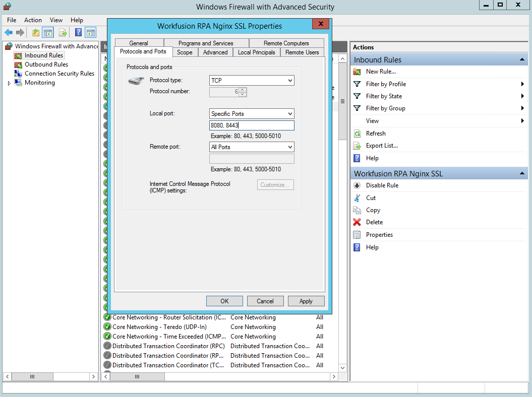Click the rule list horizontal scrollbar thumb

(x=137, y=377)
